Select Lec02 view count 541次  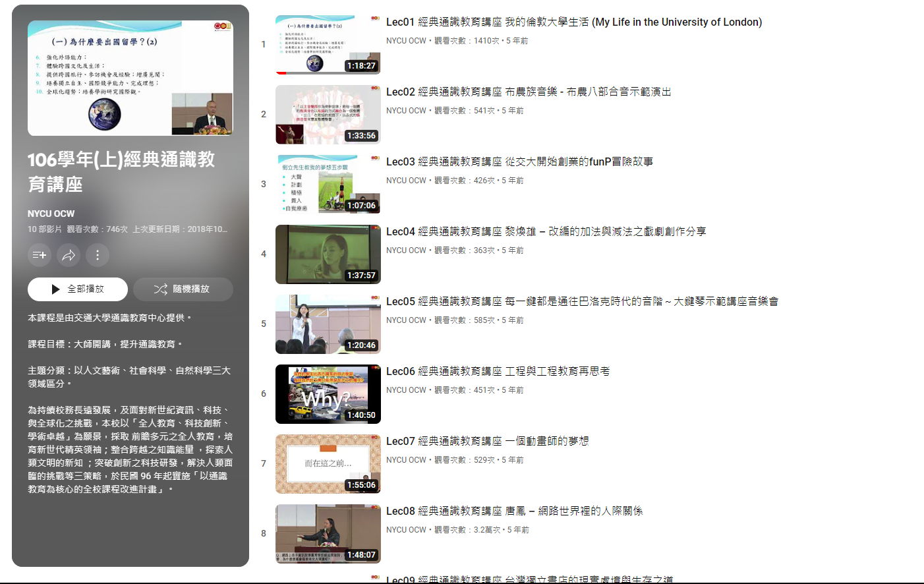coord(465,111)
